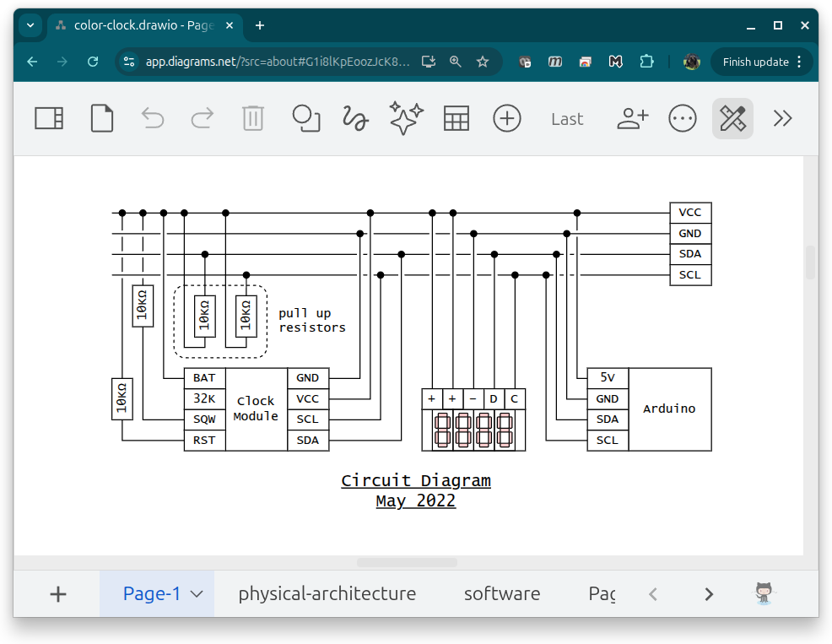The image size is (832, 644).
Task: Switch to the physical-architecture page tab
Action: 327,593
